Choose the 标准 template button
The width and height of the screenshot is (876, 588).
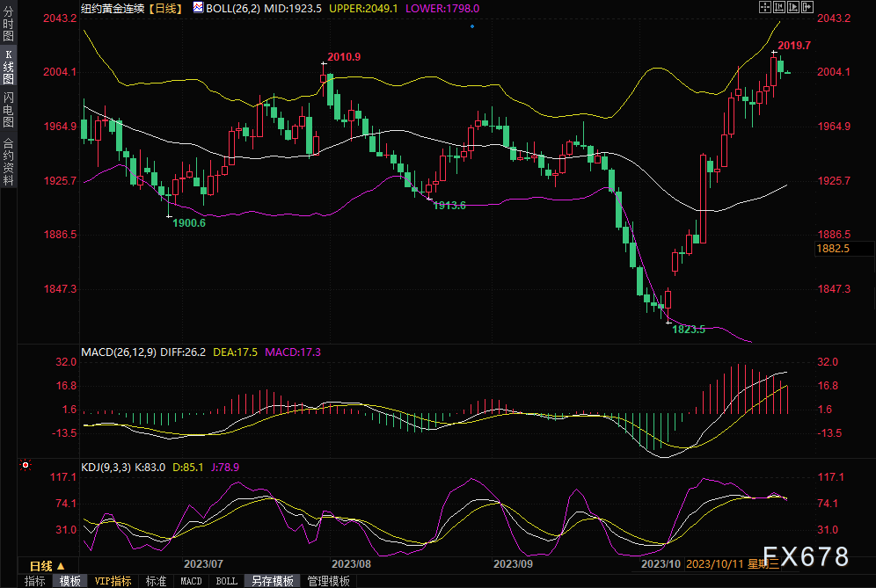(156, 581)
